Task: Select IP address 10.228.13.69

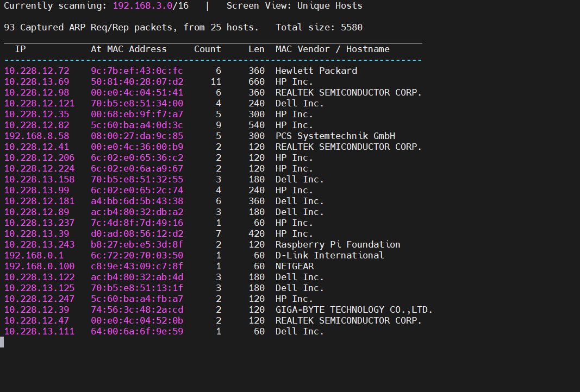Action: [x=36, y=81]
